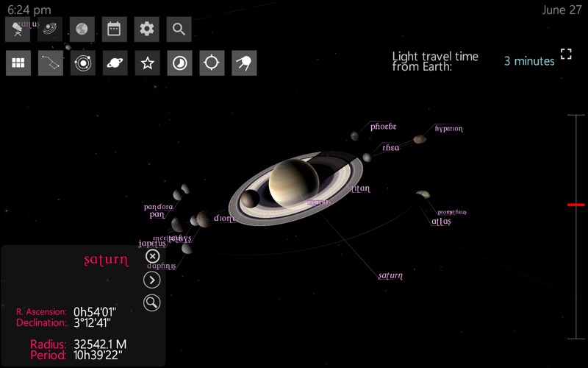588x368 pixels.
Task: Zoom to saturn using info panel magnifier
Action: (x=152, y=303)
